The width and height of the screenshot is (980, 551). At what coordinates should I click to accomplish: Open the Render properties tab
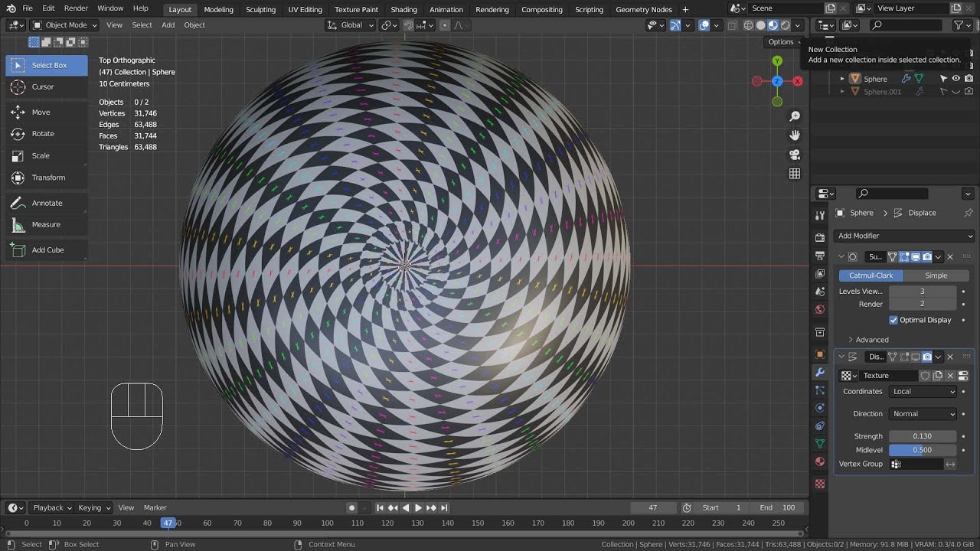click(x=820, y=236)
